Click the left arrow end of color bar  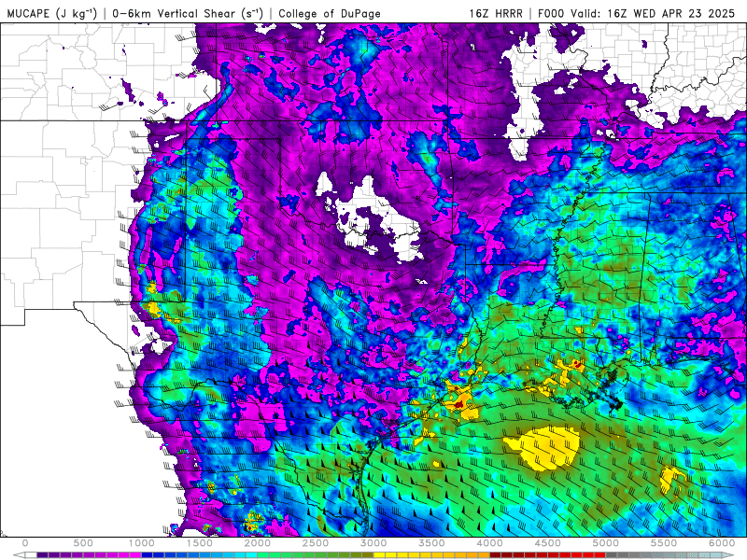19,555
